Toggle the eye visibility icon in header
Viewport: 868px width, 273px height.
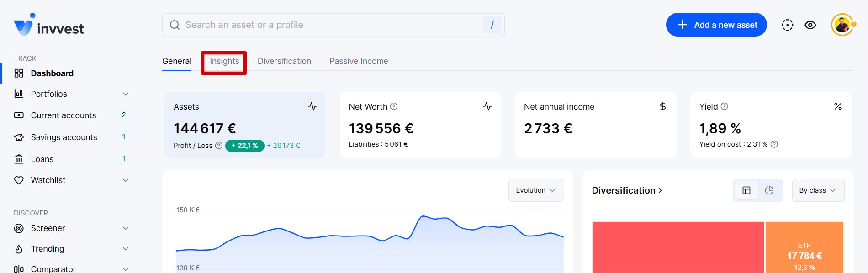[810, 25]
